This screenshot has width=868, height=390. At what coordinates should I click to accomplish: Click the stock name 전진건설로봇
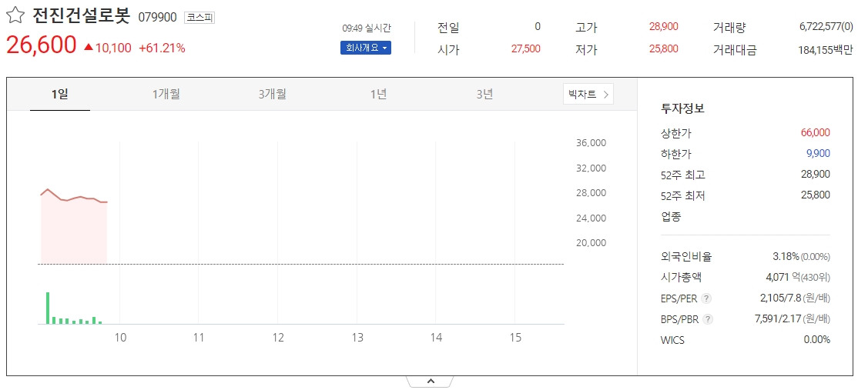(81, 15)
